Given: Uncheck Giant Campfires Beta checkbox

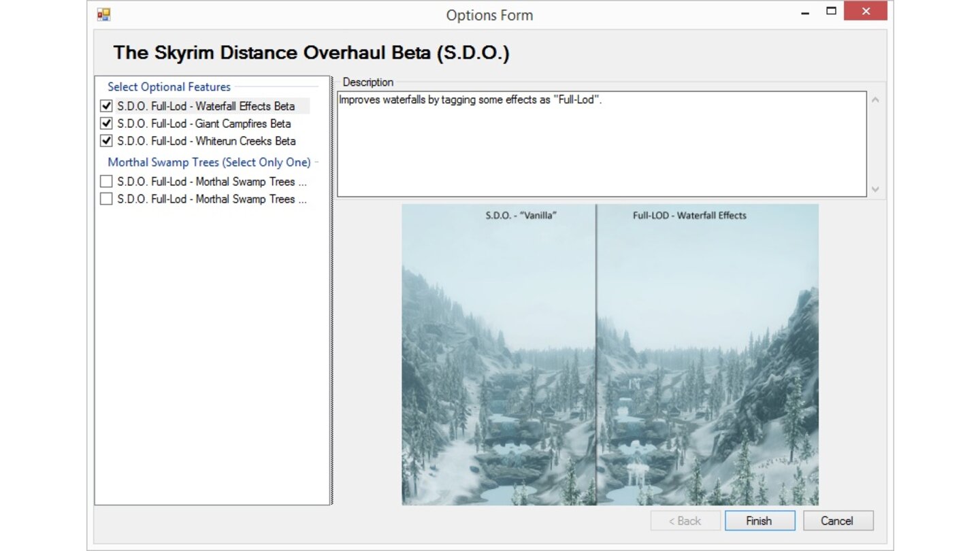Looking at the screenshot, I should coord(106,124).
